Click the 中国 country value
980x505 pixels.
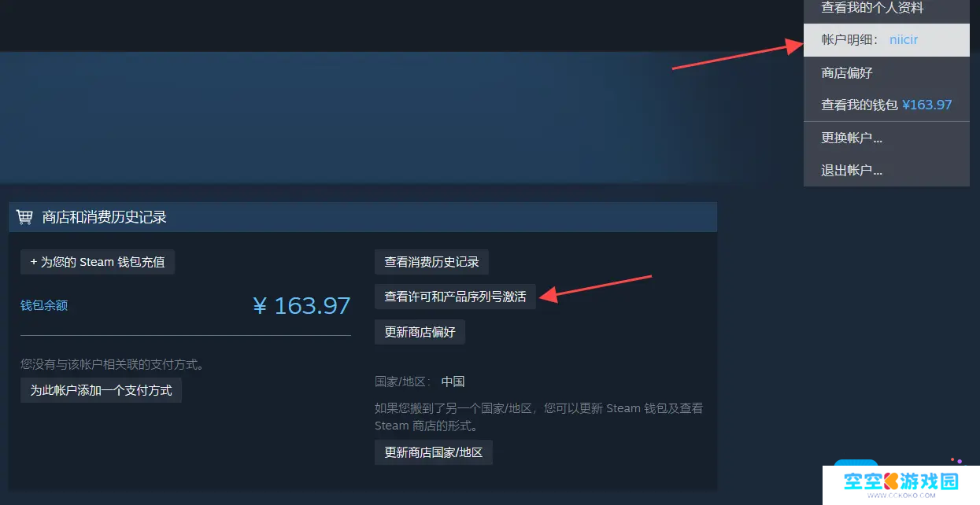pos(453,382)
